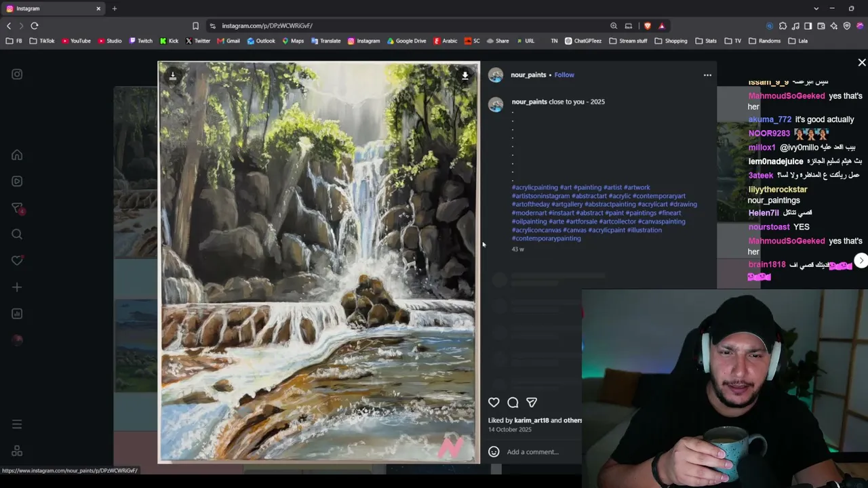
Task: Open the #artistsoninstagram hashtag
Action: pyautogui.click(x=540, y=197)
